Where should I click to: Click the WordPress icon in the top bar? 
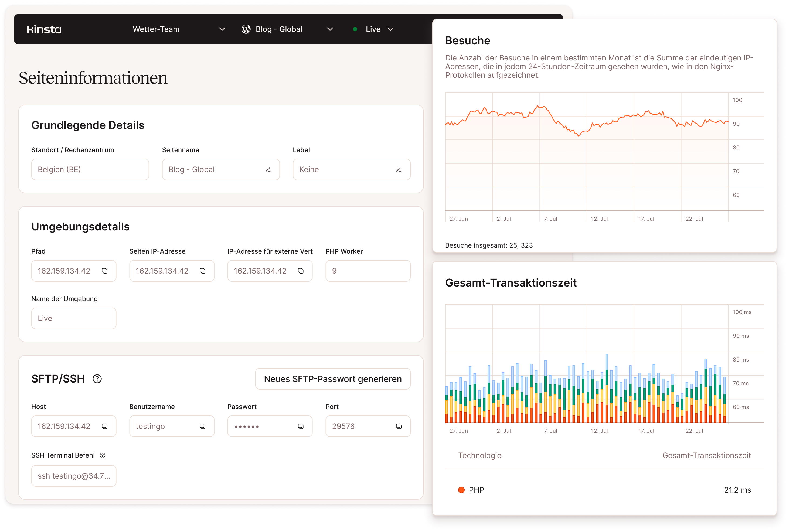click(x=245, y=29)
